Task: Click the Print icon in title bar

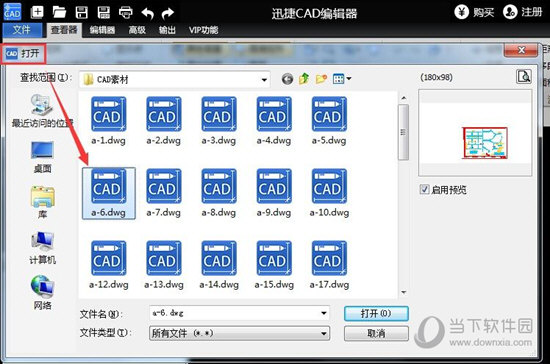Action: (x=126, y=13)
